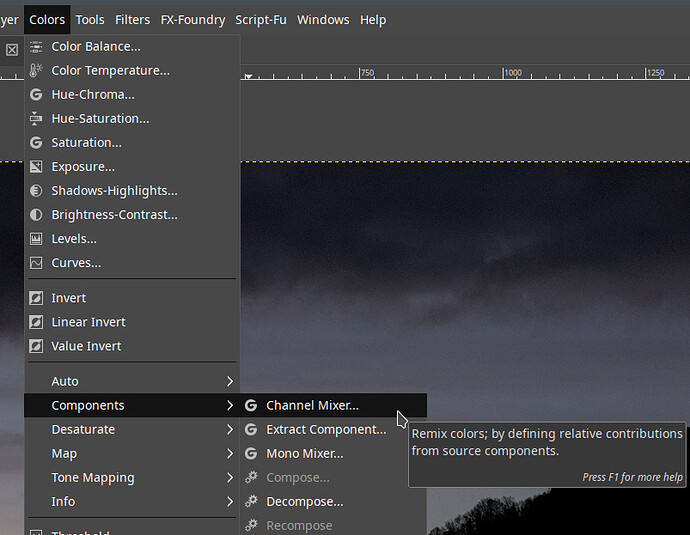Click the Color Temperature thermometer icon

[36, 71]
